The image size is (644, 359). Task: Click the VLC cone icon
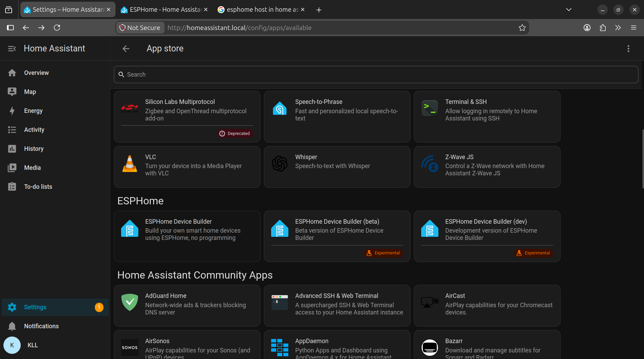point(130,164)
